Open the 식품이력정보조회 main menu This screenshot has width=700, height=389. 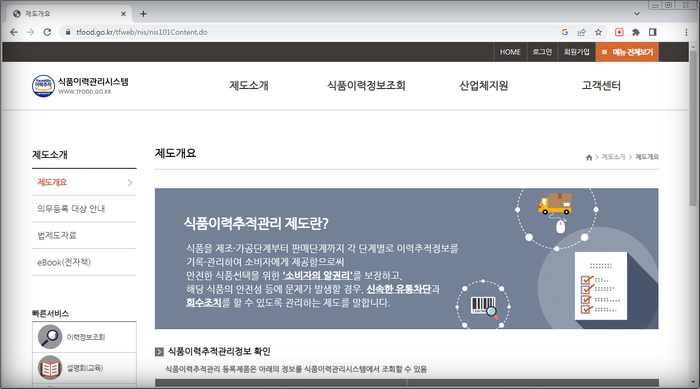pos(366,85)
